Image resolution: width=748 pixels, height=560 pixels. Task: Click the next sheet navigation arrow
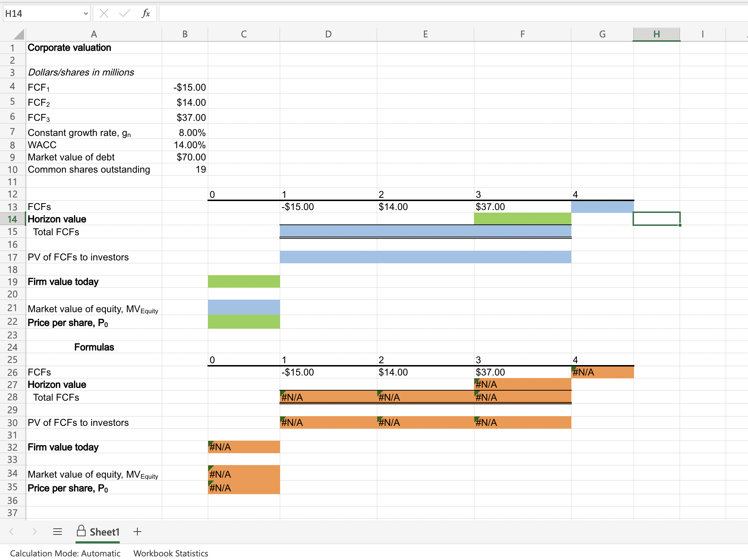point(35,532)
